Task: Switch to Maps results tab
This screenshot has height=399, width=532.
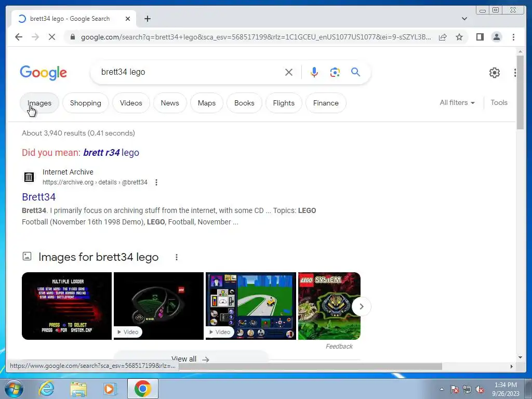Action: (207, 103)
